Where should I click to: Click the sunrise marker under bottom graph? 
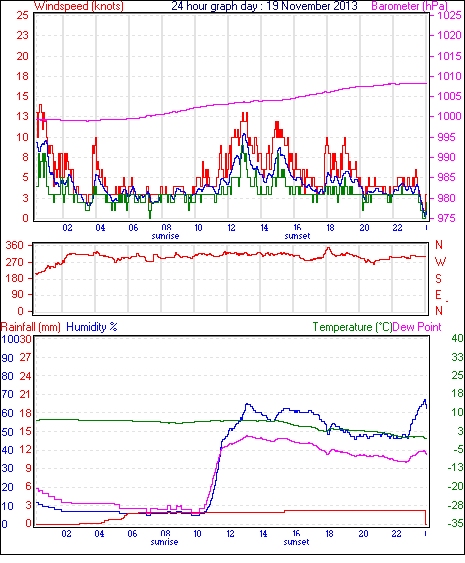click(x=164, y=541)
